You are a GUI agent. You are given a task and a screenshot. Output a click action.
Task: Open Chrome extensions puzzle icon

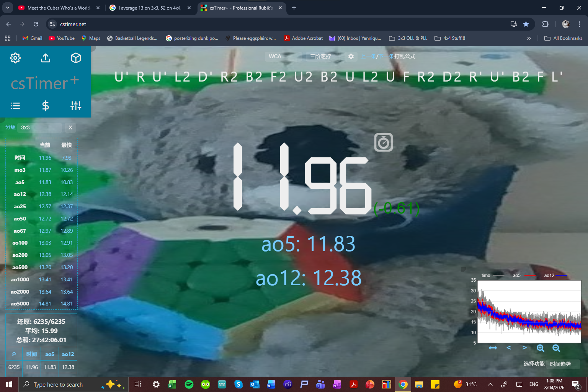click(x=546, y=24)
